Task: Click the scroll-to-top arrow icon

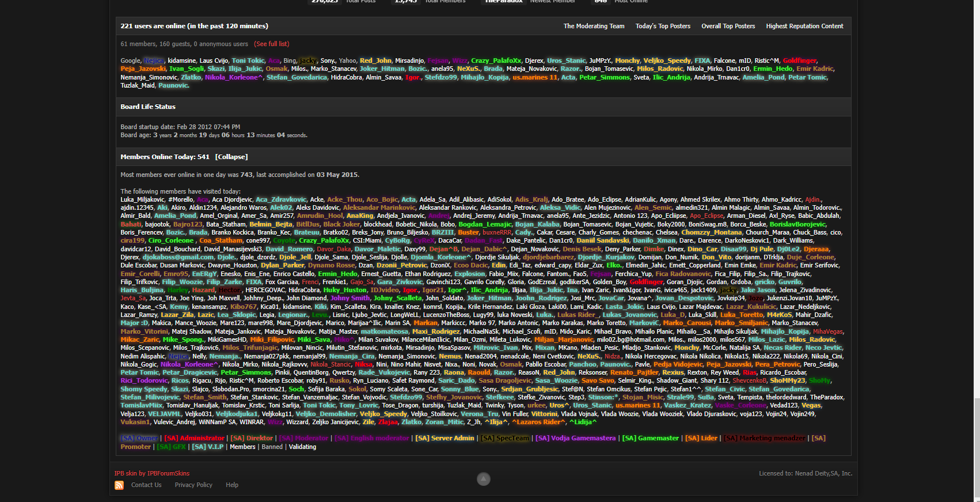Action: (x=484, y=479)
